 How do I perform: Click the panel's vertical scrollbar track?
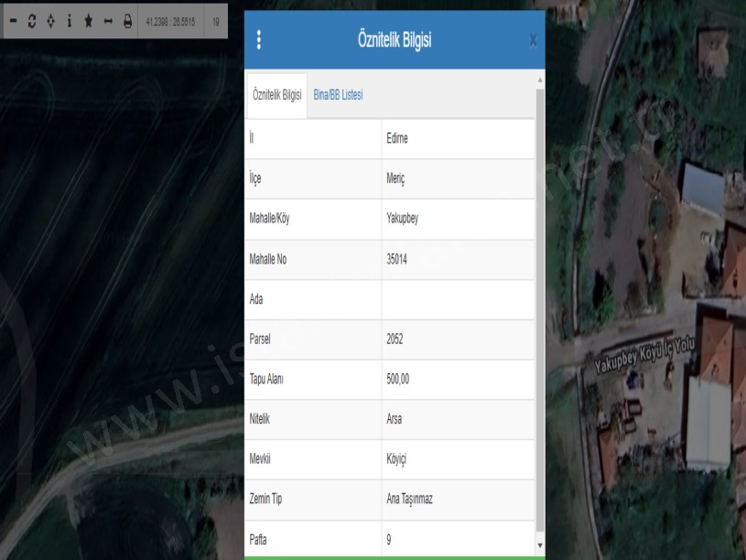539,311
